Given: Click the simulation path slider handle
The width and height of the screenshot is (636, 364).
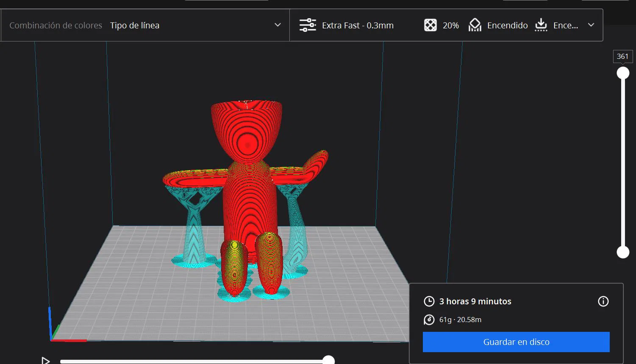Looking at the screenshot, I should coord(328,360).
